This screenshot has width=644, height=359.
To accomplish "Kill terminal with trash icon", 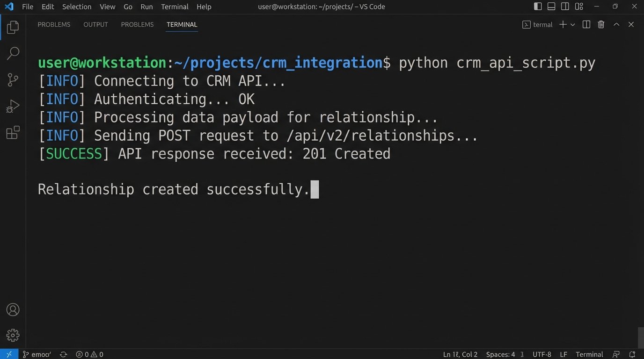I will click(601, 25).
